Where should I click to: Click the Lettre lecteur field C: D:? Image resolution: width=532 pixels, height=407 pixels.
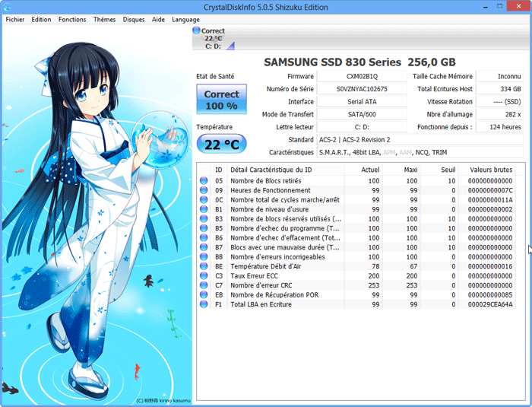(362, 127)
